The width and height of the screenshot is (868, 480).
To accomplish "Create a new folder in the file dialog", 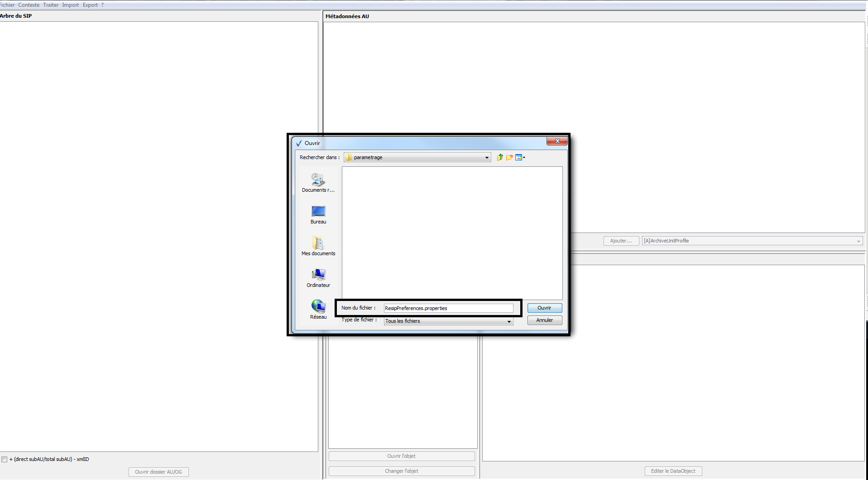I will (509, 157).
